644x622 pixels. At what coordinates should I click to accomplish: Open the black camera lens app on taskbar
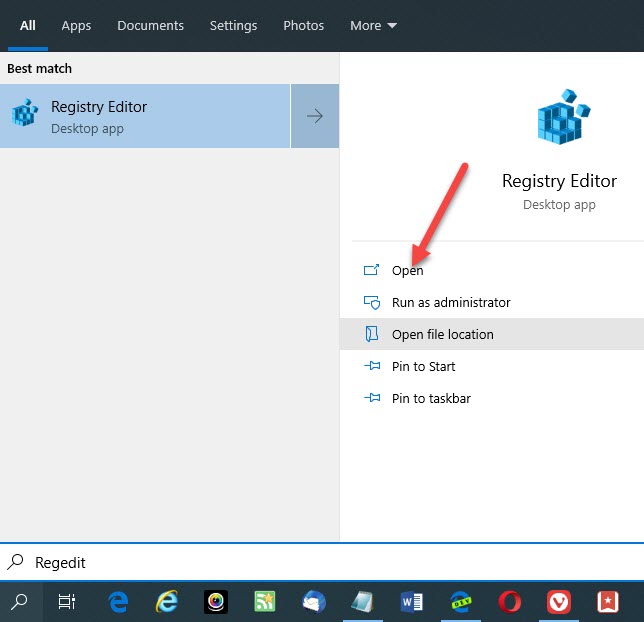(216, 602)
